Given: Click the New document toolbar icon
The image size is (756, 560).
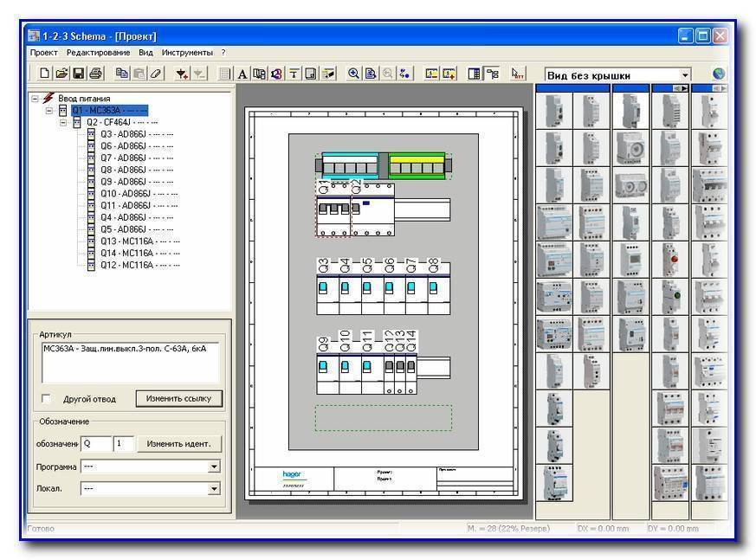Looking at the screenshot, I should [45, 74].
